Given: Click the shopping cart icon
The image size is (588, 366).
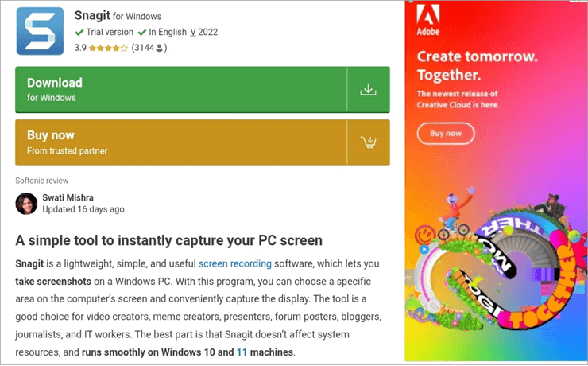Looking at the screenshot, I should (368, 142).
